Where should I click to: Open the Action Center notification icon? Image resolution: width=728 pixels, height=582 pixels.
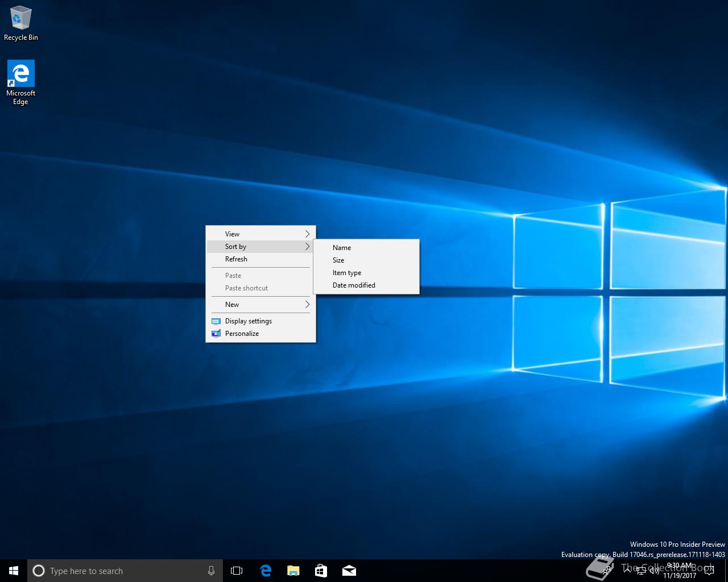[x=709, y=571]
